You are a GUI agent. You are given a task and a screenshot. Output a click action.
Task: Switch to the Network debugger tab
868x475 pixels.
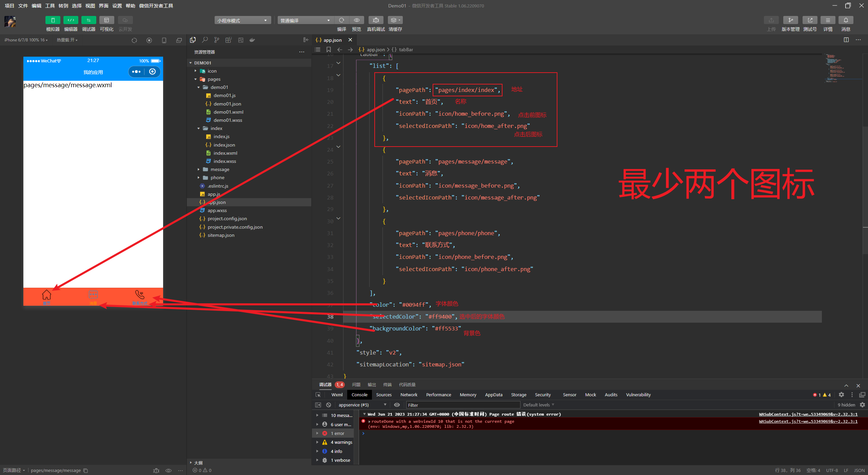coord(409,395)
